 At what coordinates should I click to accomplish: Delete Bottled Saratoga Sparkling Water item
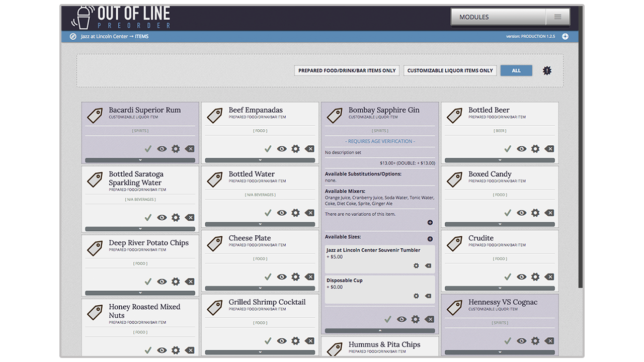pyautogui.click(x=190, y=218)
